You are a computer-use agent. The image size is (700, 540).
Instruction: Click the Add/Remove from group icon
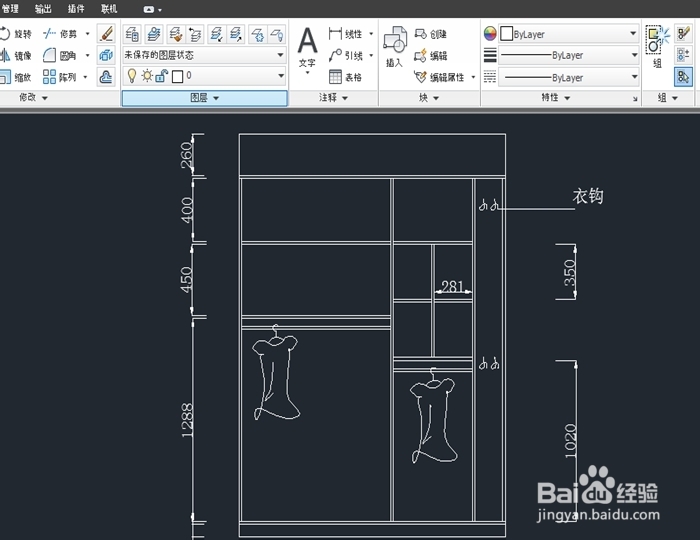pos(683,55)
